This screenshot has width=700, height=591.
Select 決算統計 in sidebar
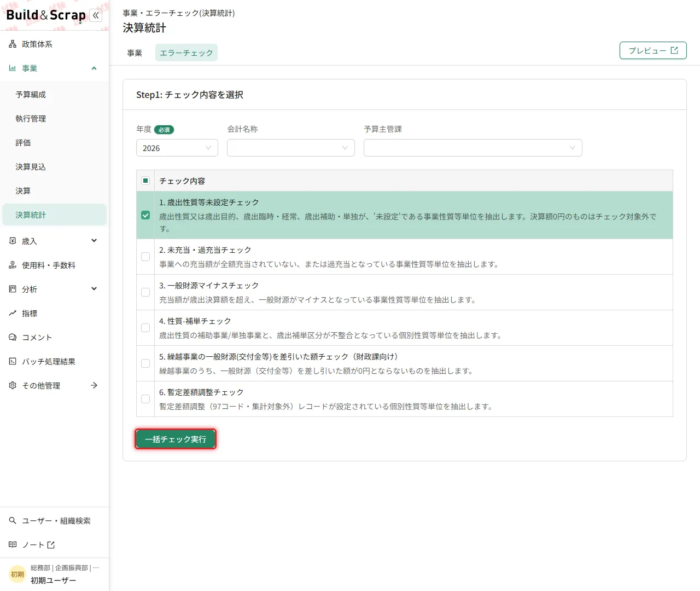point(55,215)
